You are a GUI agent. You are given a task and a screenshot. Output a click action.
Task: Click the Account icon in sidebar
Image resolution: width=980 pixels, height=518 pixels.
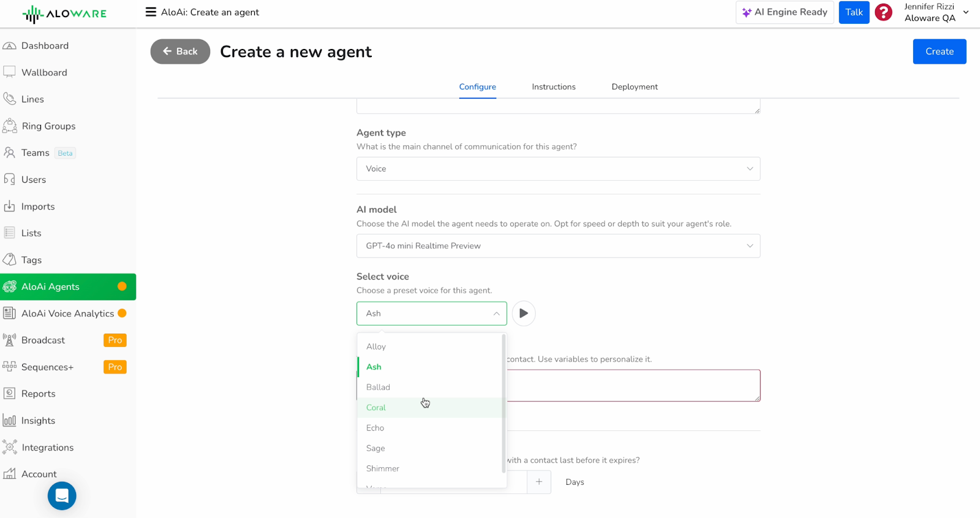(9, 474)
